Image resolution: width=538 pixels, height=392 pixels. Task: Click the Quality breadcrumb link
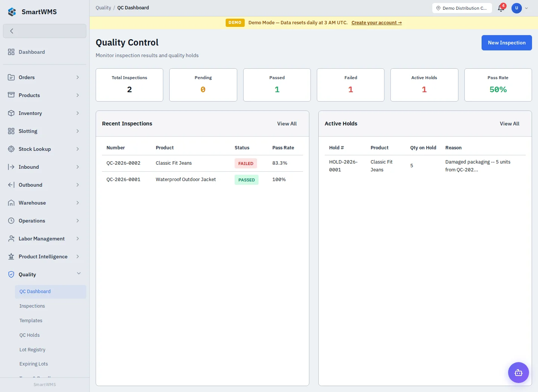[103, 8]
